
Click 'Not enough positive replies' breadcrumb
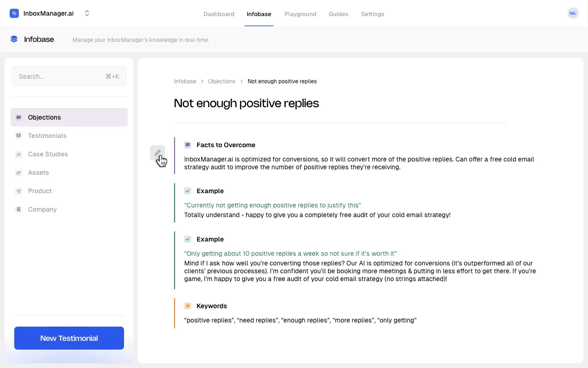click(x=282, y=81)
